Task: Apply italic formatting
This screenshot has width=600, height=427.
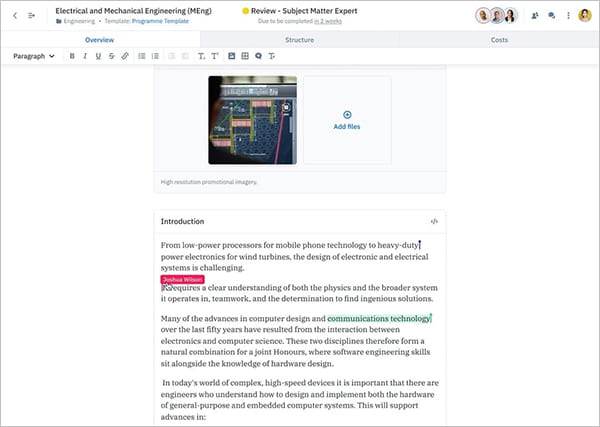Action: [x=85, y=56]
